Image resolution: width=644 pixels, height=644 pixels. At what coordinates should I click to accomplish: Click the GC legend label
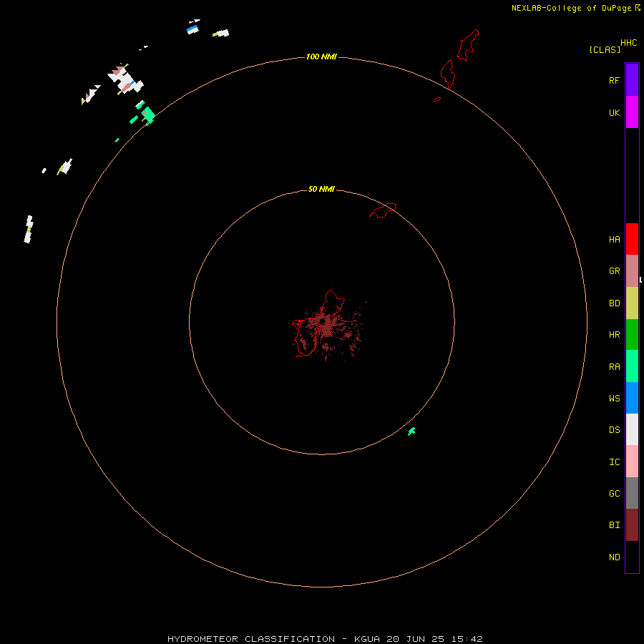tap(615, 493)
